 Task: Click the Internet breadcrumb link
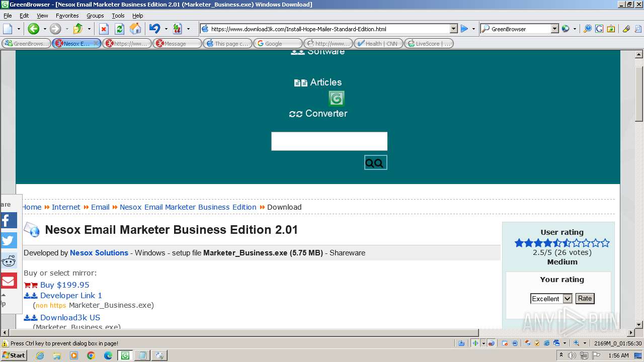coord(66,207)
